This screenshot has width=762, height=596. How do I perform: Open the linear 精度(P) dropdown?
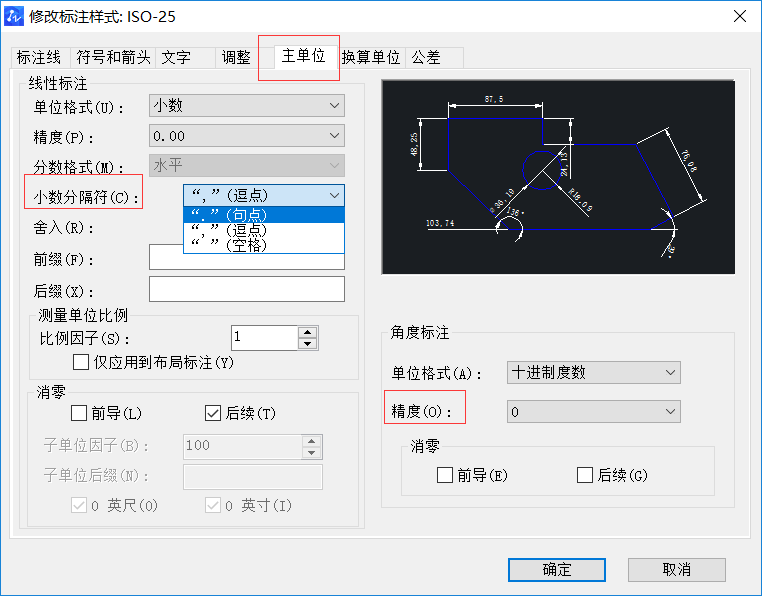(x=247, y=136)
